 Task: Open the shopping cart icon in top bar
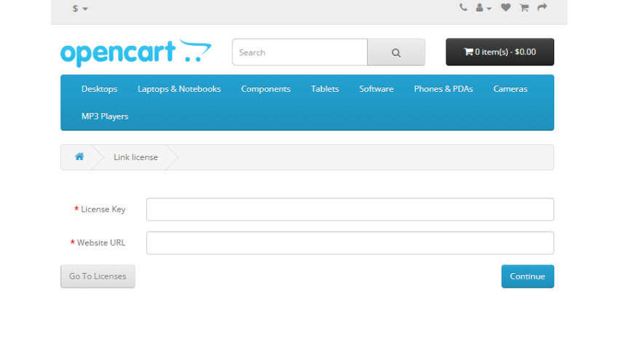524,7
